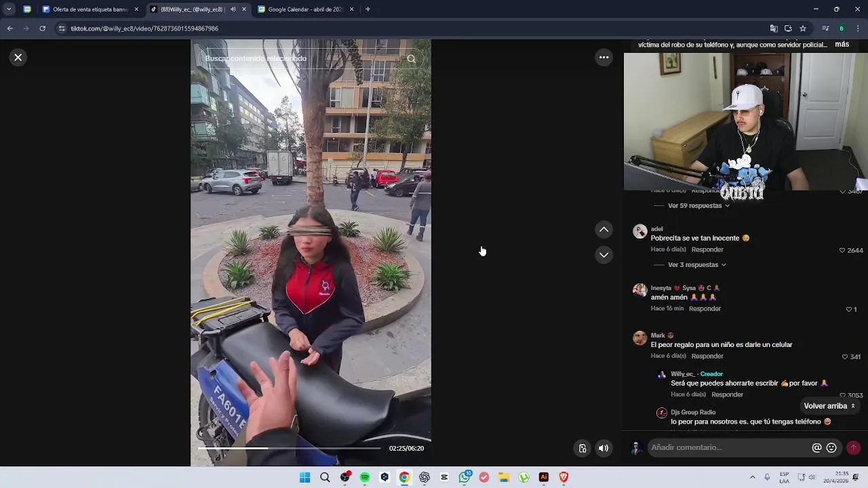Bookmark this page with the star
This screenshot has width=868, height=488.
803,28
